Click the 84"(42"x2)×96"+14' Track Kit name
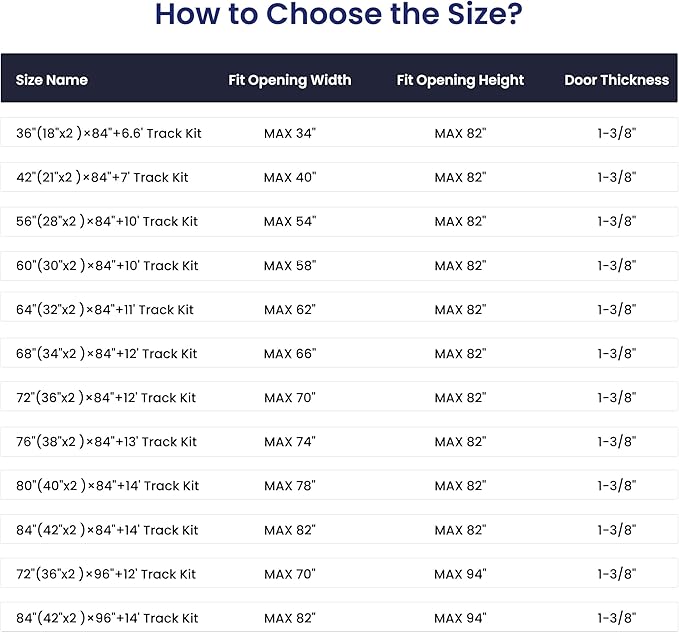Screen dimensions: 679x632 (107, 618)
